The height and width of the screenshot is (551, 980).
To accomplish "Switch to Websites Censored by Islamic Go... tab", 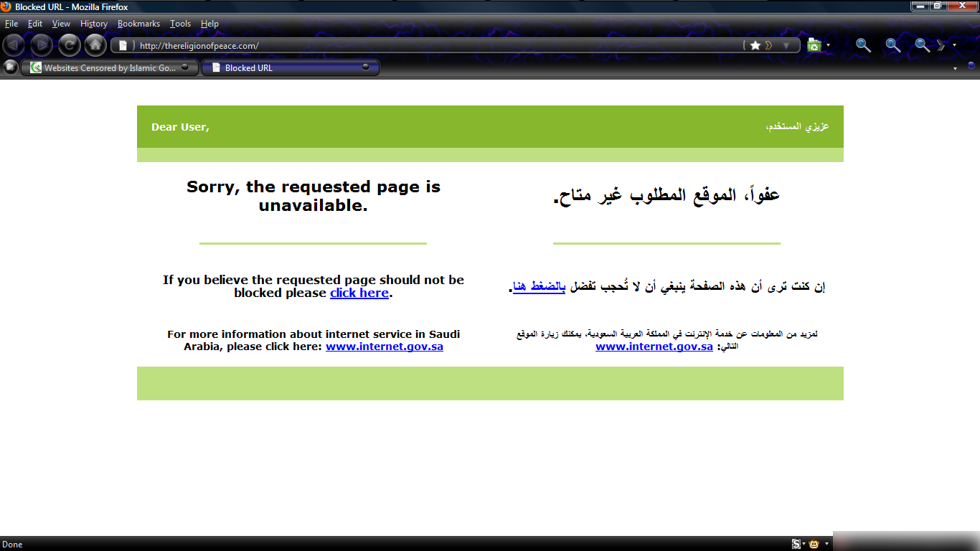I will point(109,68).
